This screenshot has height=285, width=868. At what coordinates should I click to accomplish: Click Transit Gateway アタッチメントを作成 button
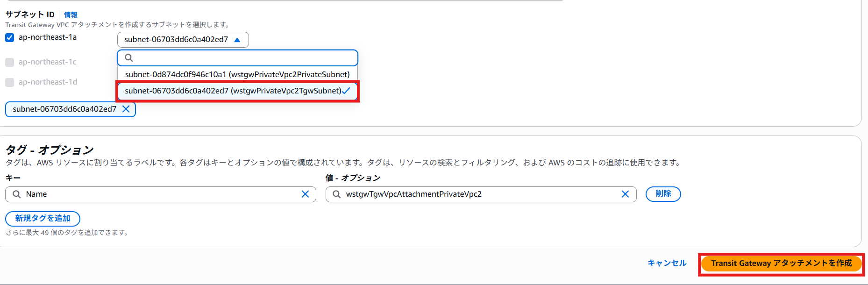coord(781,264)
